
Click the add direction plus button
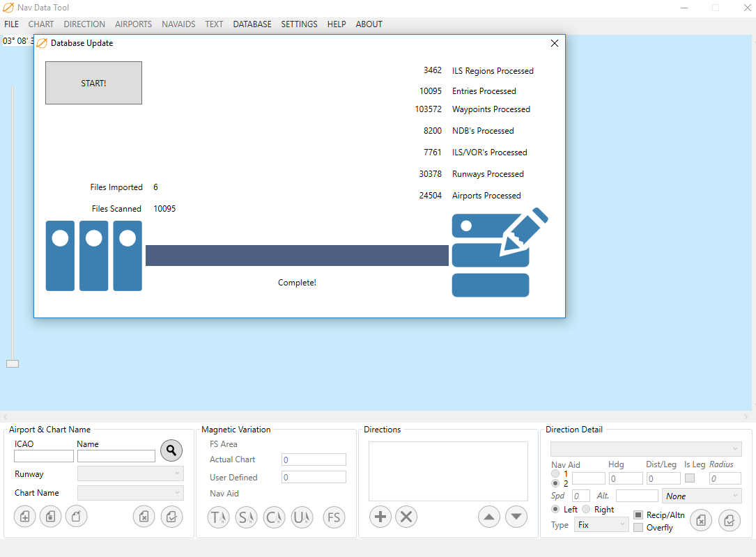[x=380, y=517]
